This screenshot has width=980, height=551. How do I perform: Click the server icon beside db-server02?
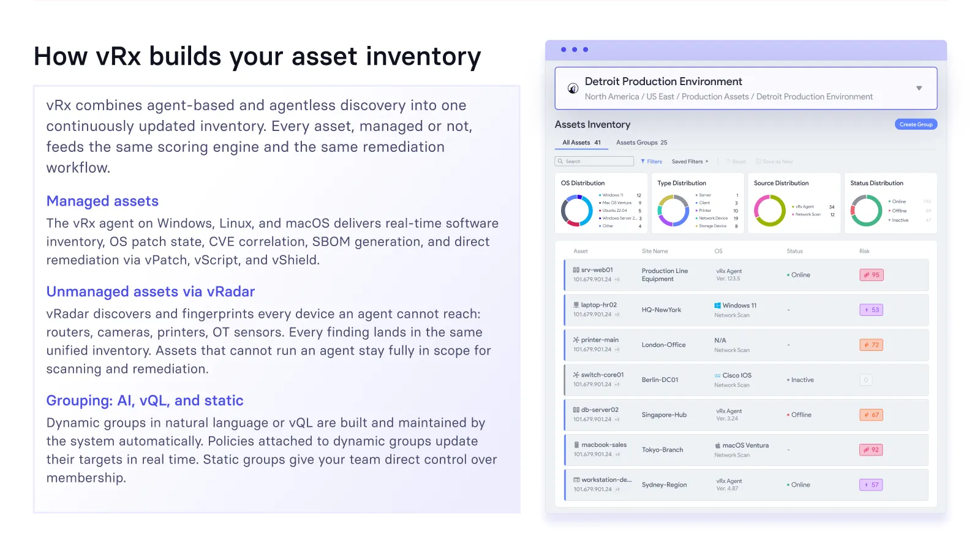coord(576,410)
